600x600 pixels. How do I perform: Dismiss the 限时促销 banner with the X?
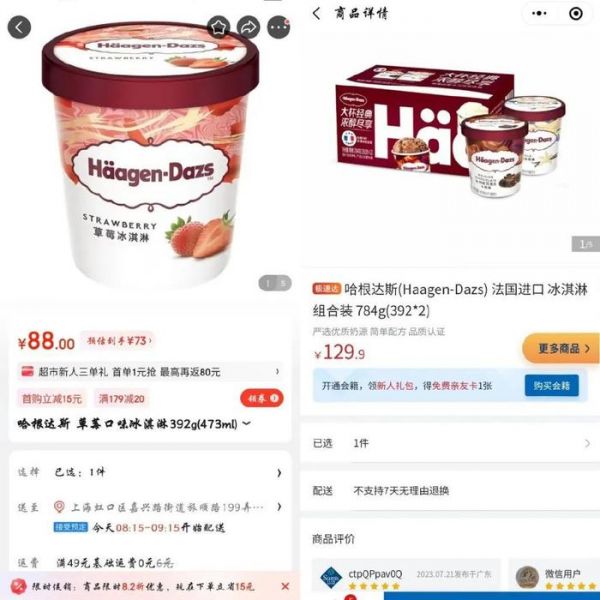point(285,586)
